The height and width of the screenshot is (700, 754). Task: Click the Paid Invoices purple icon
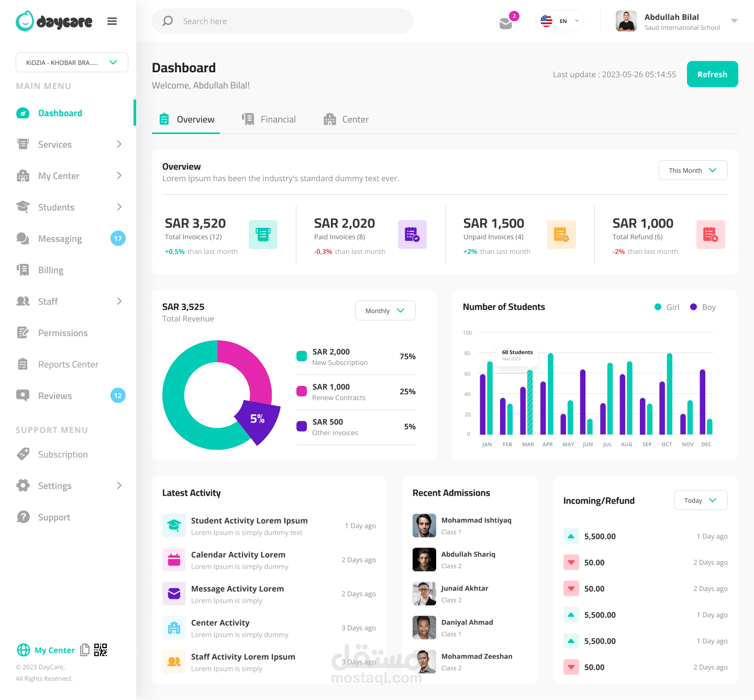click(x=412, y=235)
